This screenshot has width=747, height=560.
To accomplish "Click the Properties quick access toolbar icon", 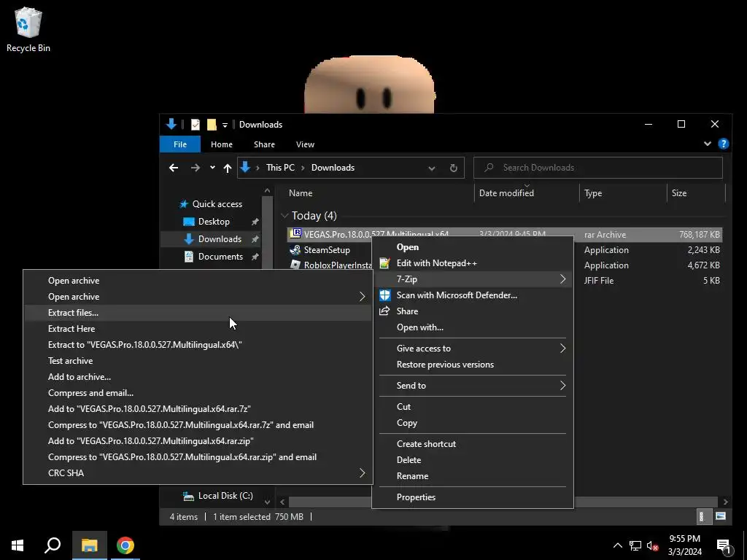I will point(196,124).
